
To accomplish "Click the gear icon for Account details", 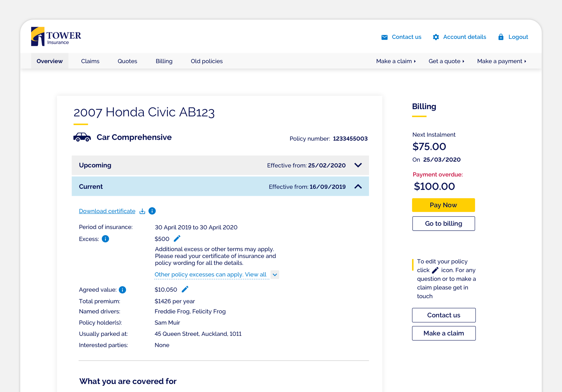I will tap(436, 37).
